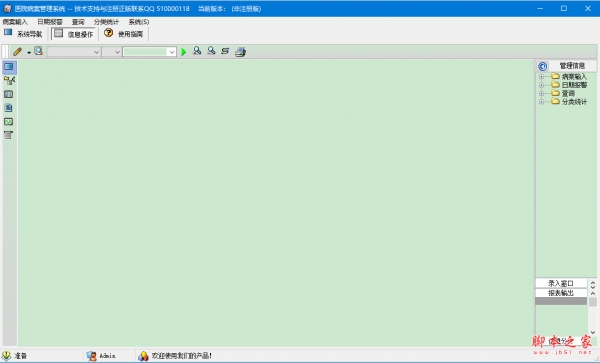Image resolution: width=600 pixels, height=363 pixels.
Task: Click scrollbar up arrow beside 报表输出
Action: pos(593,294)
